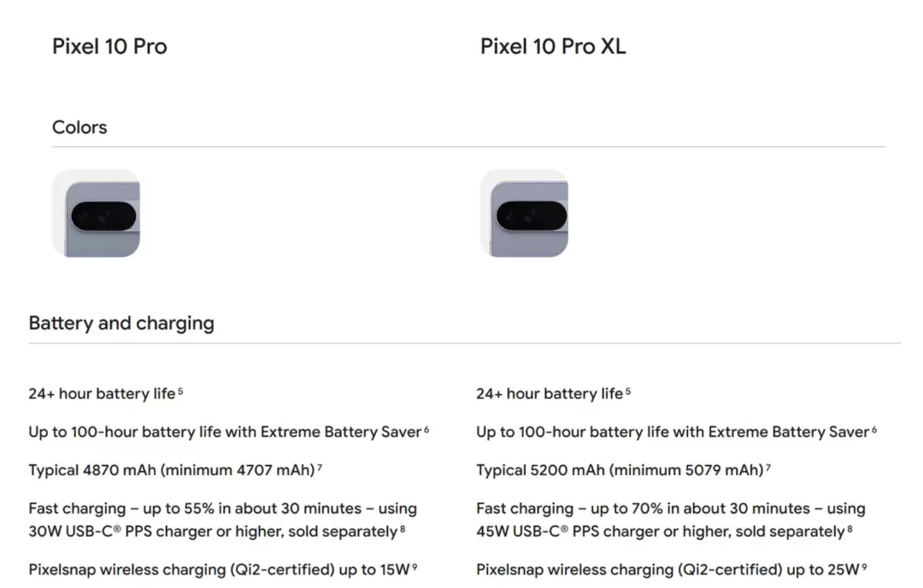The width and height of the screenshot is (923, 588).
Task: Open footnote 9 after wireless charging up to 15W
Action: point(414,567)
